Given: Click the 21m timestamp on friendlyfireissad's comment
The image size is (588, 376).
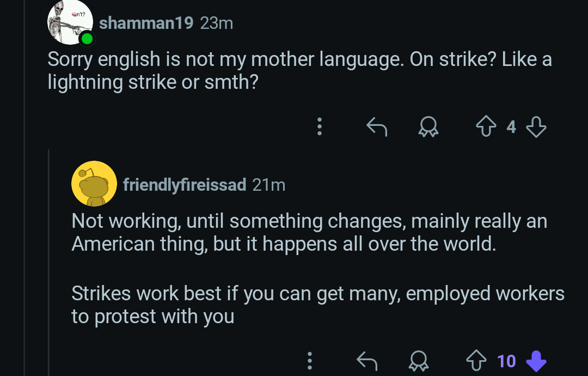Looking at the screenshot, I should pyautogui.click(x=269, y=185).
